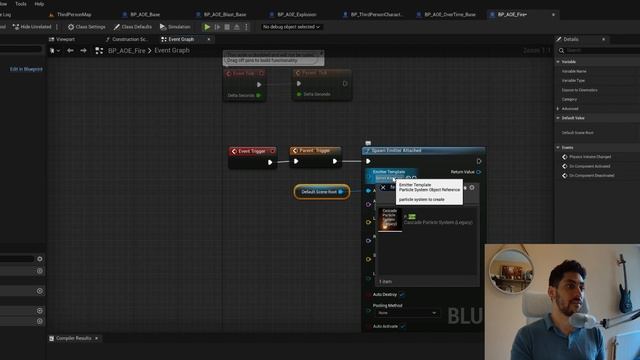
Task: Collapse the Default Value section
Action: [x=558, y=118]
